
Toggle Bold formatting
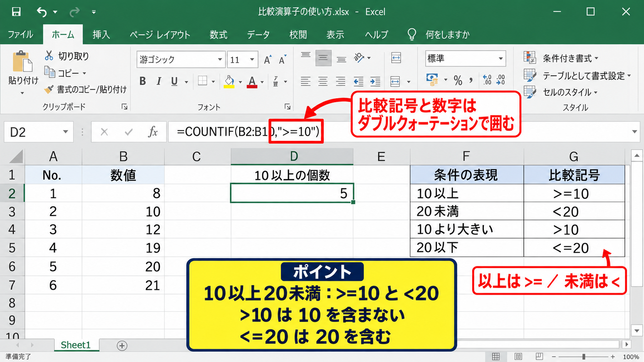[x=143, y=81]
